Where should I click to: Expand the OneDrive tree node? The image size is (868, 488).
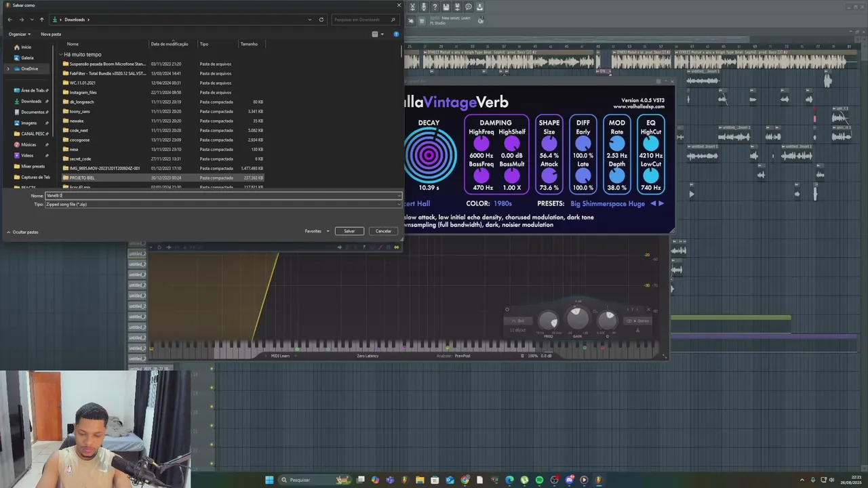[8, 68]
